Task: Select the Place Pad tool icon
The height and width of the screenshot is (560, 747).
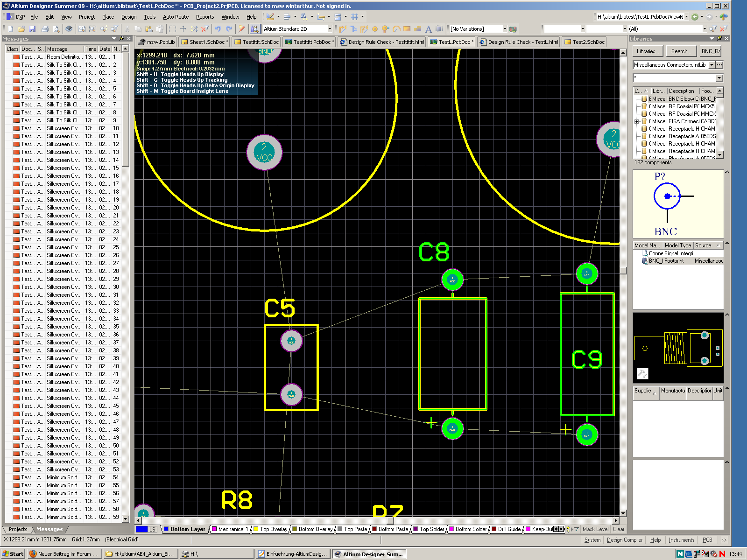Action: [x=375, y=29]
